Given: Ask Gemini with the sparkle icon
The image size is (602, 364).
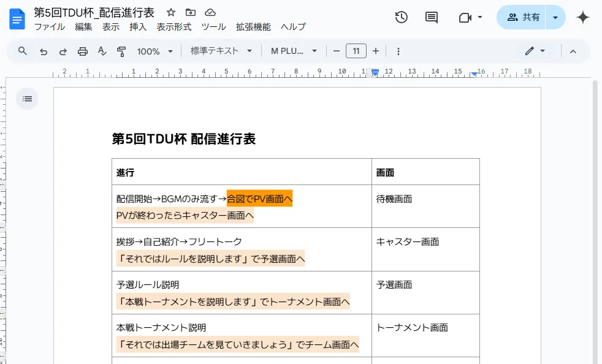Looking at the screenshot, I should click(582, 18).
